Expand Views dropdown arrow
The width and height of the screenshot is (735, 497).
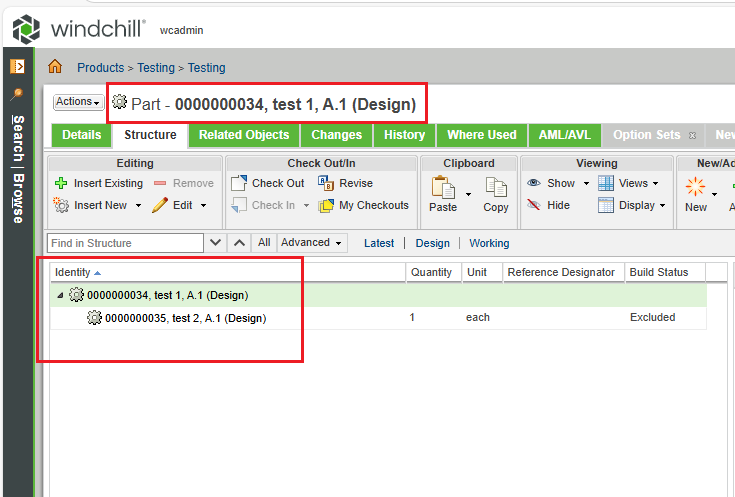pos(655,183)
